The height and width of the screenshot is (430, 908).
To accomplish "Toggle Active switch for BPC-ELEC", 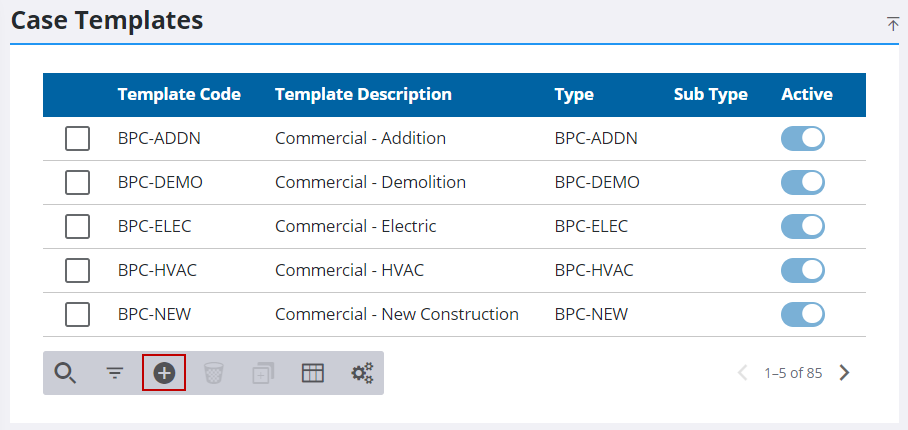I will tap(802, 227).
